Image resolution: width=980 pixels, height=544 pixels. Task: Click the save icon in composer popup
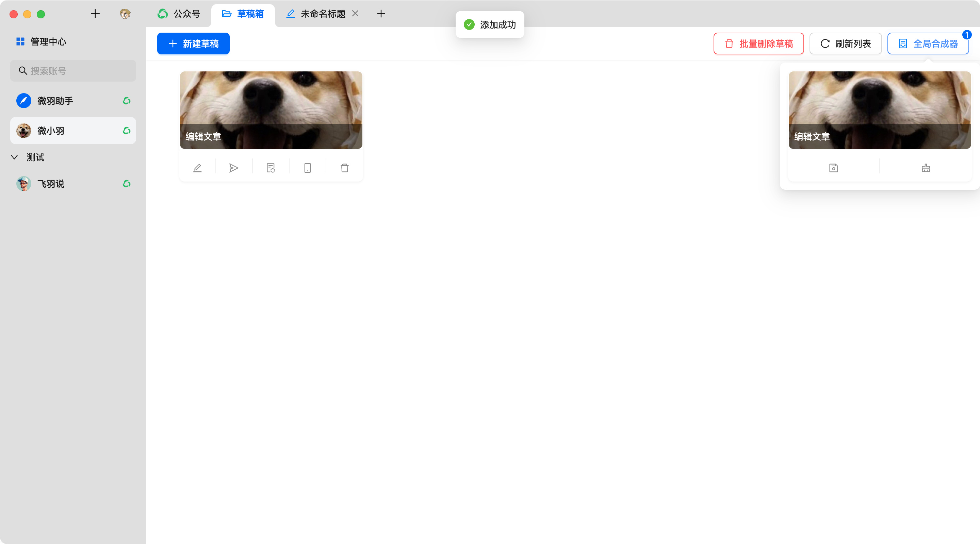point(834,168)
